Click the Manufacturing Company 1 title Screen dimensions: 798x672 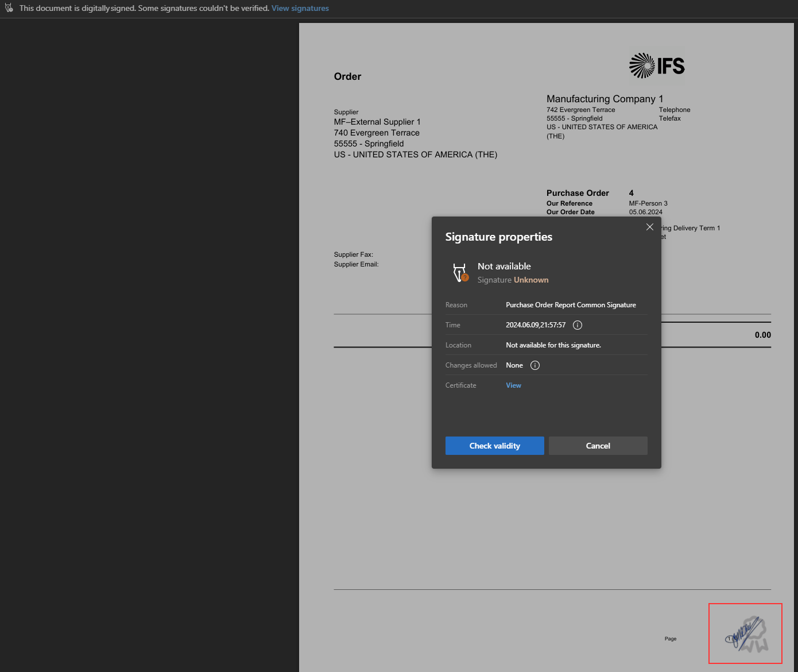tap(605, 99)
